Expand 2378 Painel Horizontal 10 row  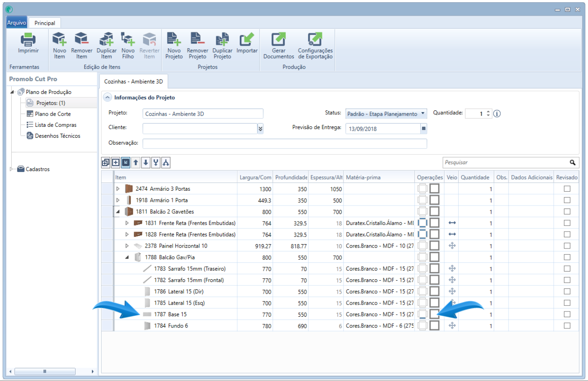127,246
